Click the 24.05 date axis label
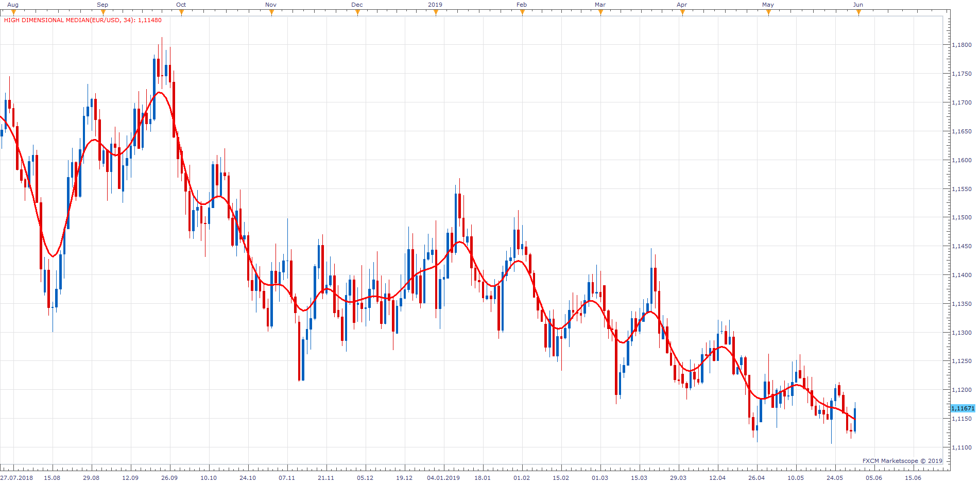Viewport: 980px width, 484px height. [835, 478]
